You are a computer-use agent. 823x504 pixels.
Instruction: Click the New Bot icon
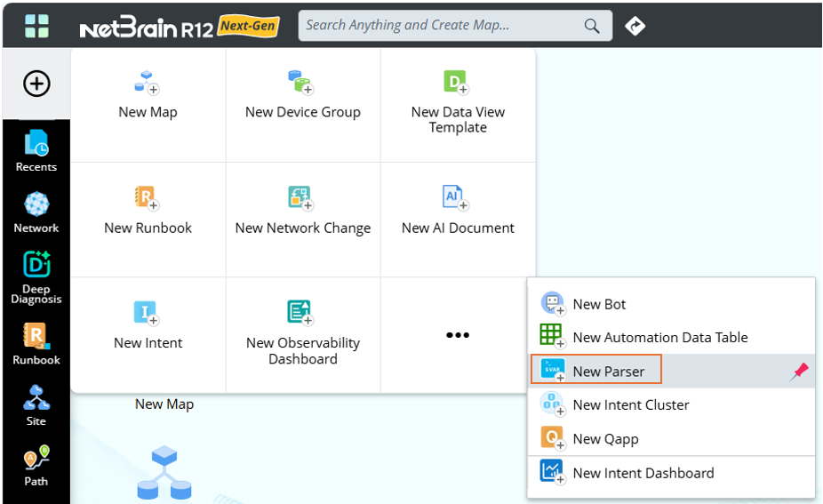pos(553,303)
